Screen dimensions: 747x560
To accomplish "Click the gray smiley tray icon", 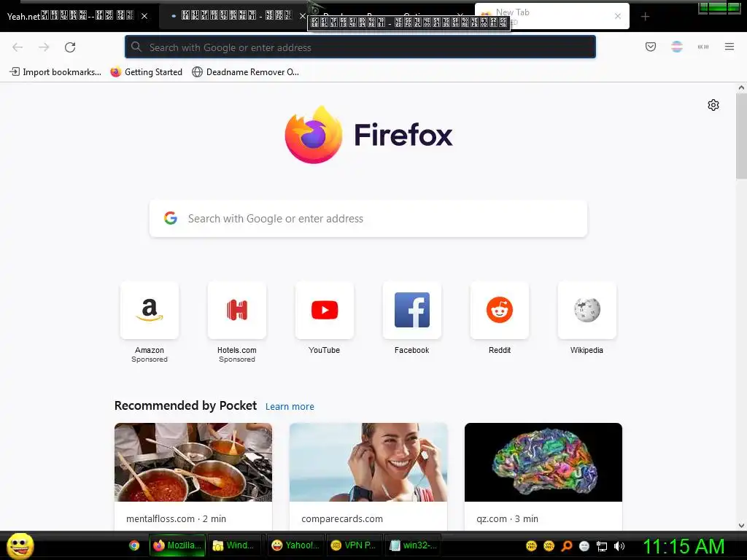I will coord(584,546).
